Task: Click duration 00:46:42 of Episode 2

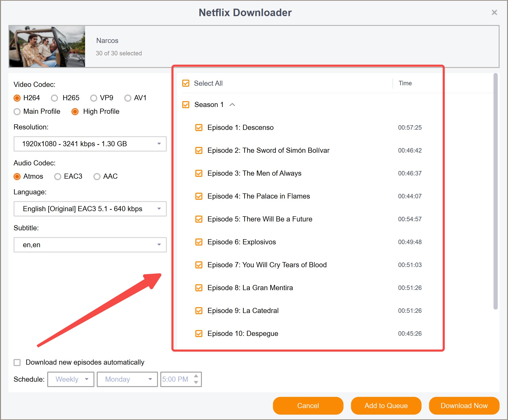Action: (x=410, y=150)
